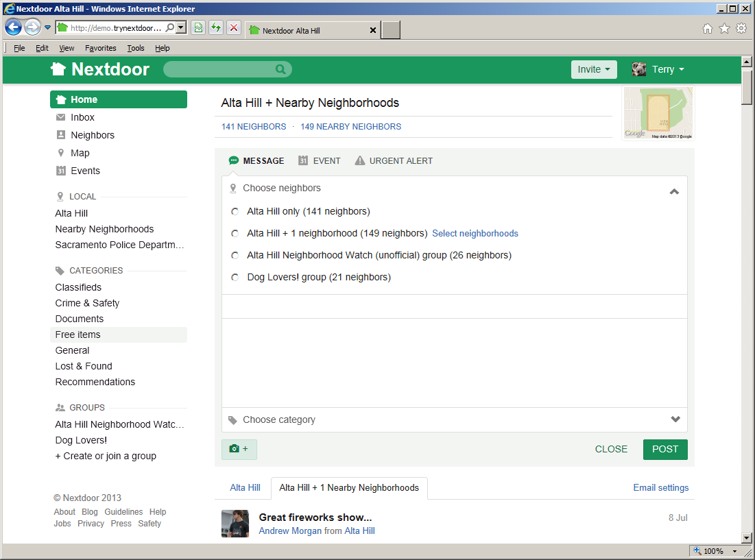Choose Alta Hill Neighborhood Watch group option
Image resolution: width=755 pixels, height=560 pixels.
235,256
